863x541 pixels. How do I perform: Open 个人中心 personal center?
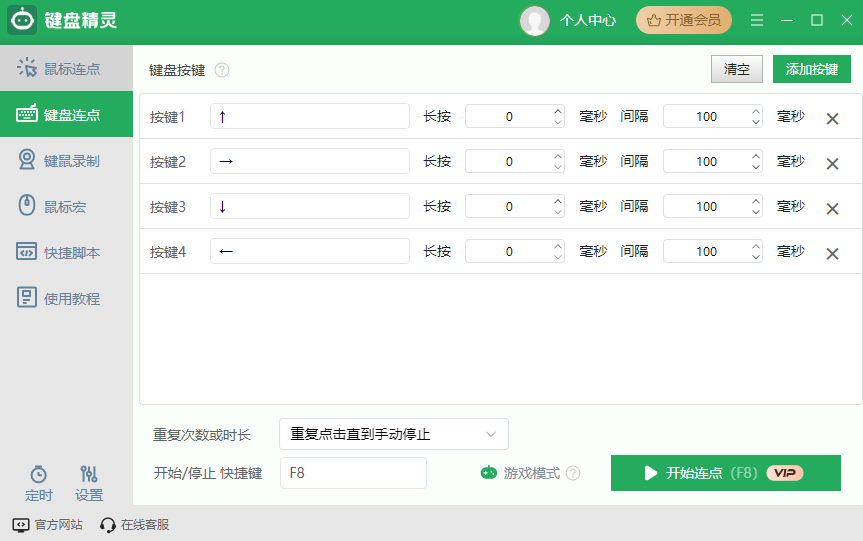pyautogui.click(x=588, y=20)
